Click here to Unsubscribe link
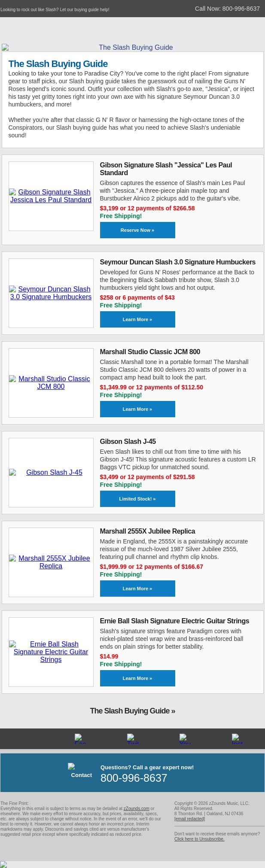 [199, 839]
